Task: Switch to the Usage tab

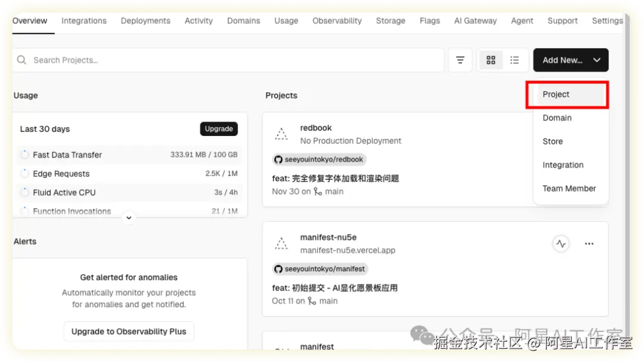Action: 286,21
